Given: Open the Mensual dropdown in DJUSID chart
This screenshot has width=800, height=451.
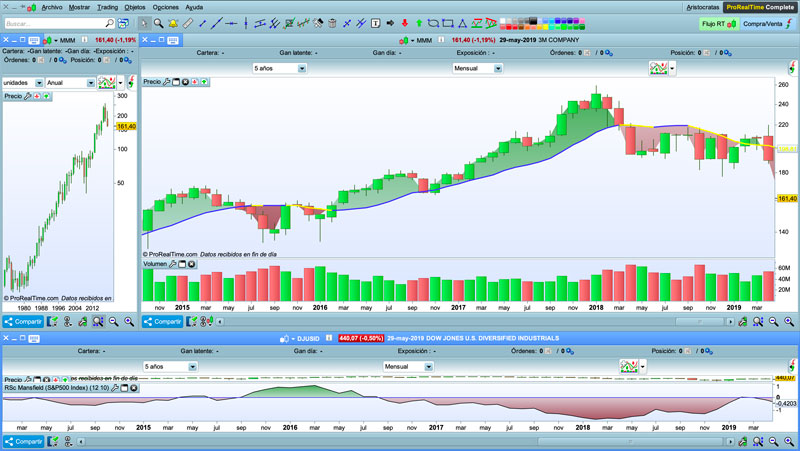Looking at the screenshot, I should pos(408,366).
